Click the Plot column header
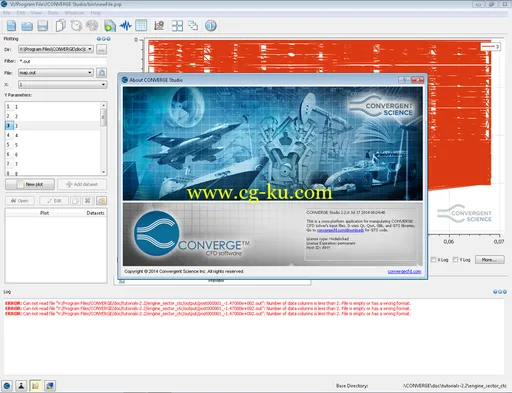The image size is (512, 393). pyautogui.click(x=44, y=213)
